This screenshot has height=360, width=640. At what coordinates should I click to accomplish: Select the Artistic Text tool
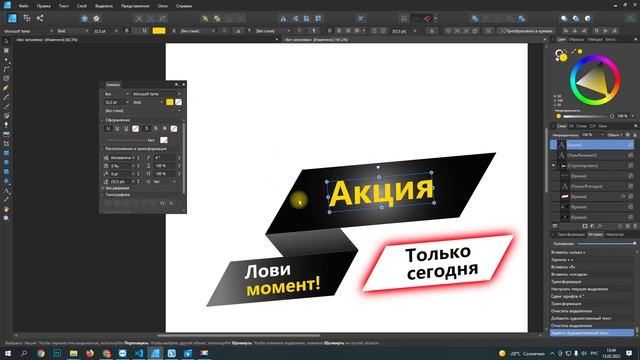[x=6, y=191]
